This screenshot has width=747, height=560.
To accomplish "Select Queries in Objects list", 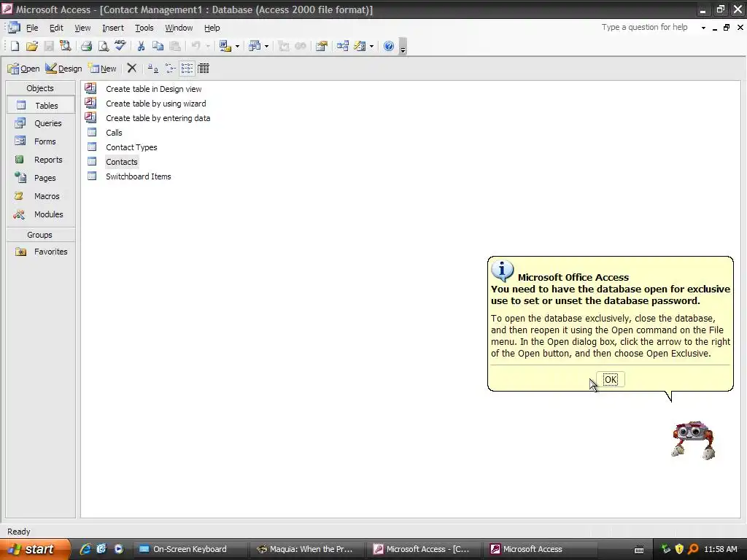I will (41, 123).
